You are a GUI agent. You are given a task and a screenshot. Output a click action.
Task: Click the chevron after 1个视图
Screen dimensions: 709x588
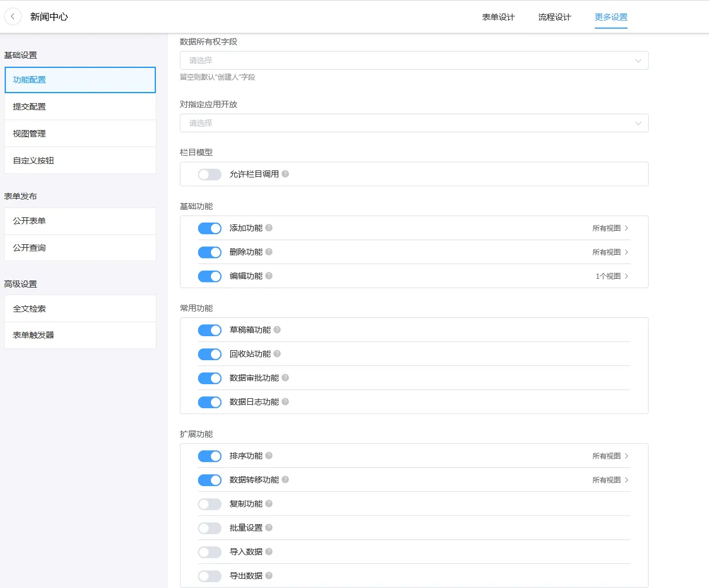tap(626, 276)
